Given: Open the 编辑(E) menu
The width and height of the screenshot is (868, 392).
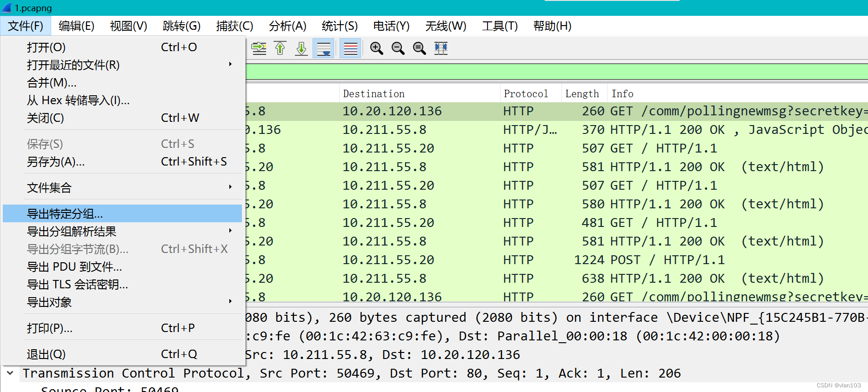Looking at the screenshot, I should [x=77, y=26].
